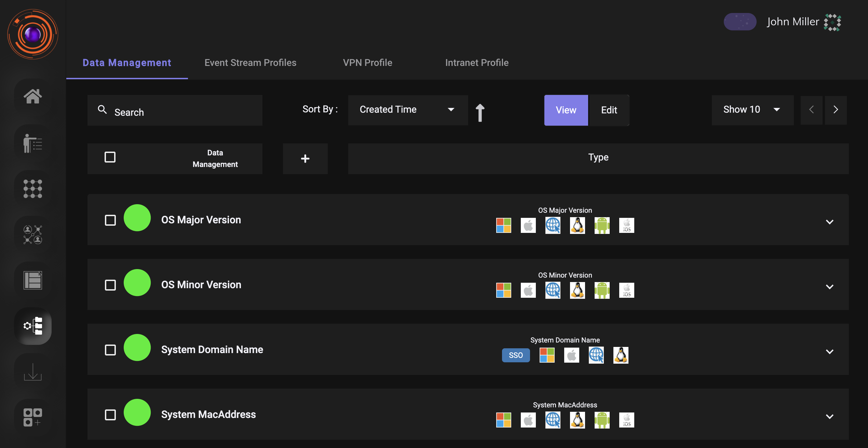Go to previous page arrow
868x448 pixels.
[x=812, y=110]
